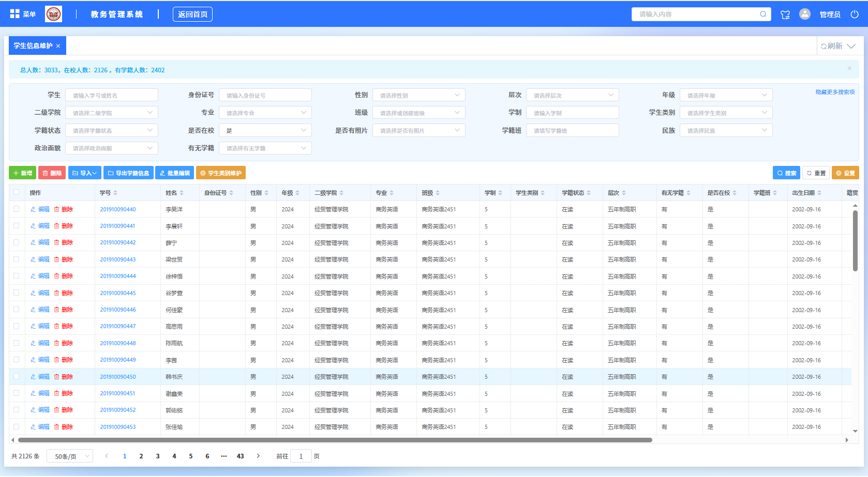Sort by 姓名 column arrows
This screenshot has width=868, height=477.
coord(181,193)
